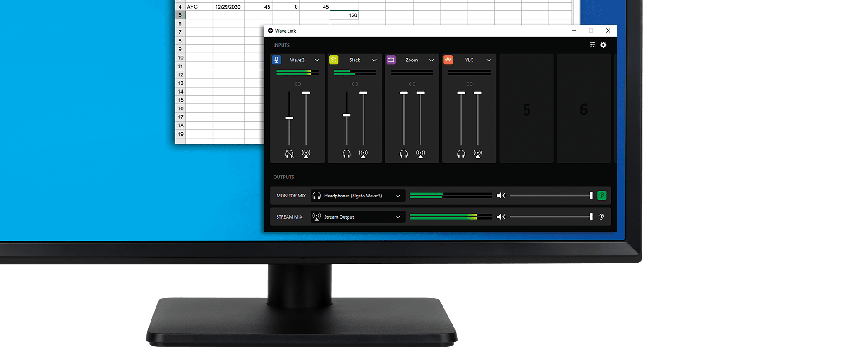
Task: Listen to Stream Mix ear icon
Action: point(602,217)
